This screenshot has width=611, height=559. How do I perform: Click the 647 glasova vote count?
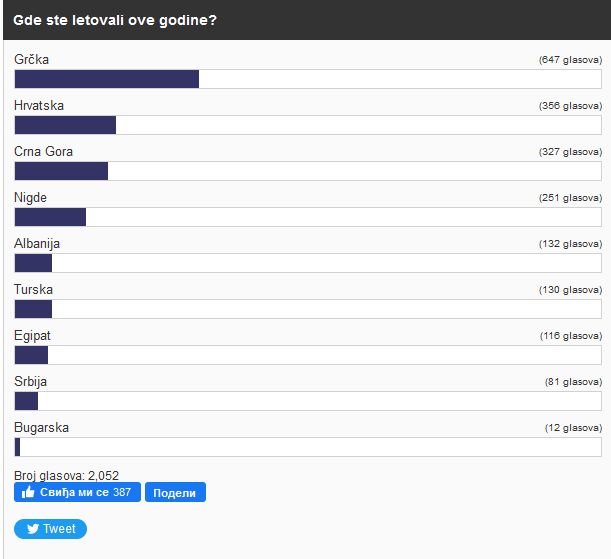[570, 60]
